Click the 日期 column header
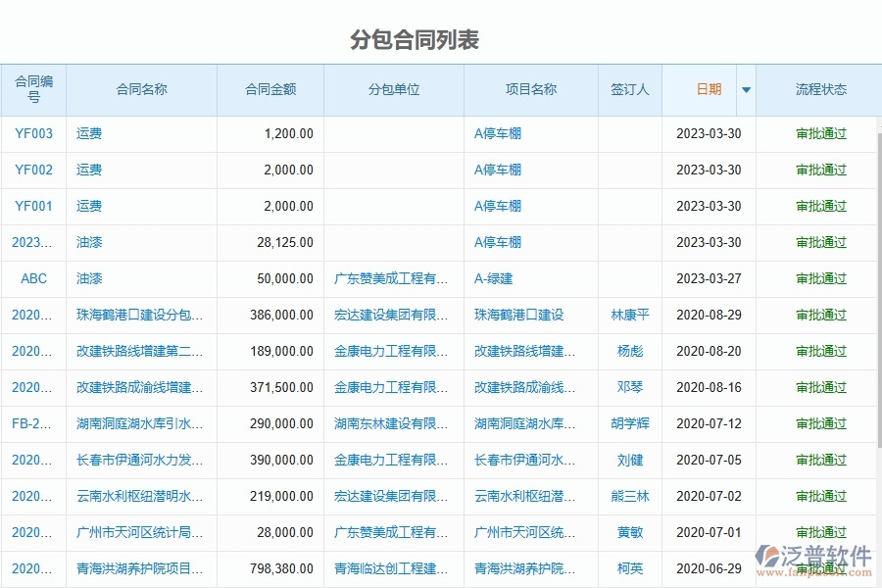This screenshot has width=882, height=588. 708,89
